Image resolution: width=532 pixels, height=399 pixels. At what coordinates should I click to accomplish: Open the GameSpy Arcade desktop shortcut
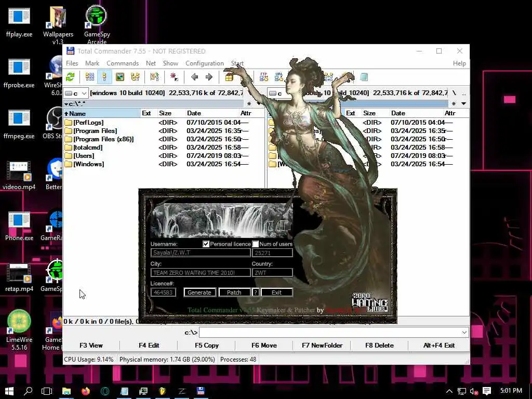97,24
